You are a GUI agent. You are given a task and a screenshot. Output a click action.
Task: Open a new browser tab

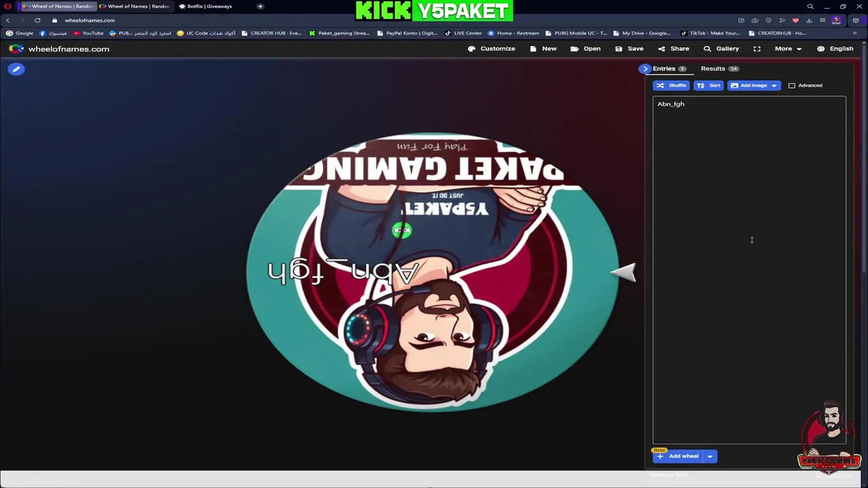(x=260, y=6)
